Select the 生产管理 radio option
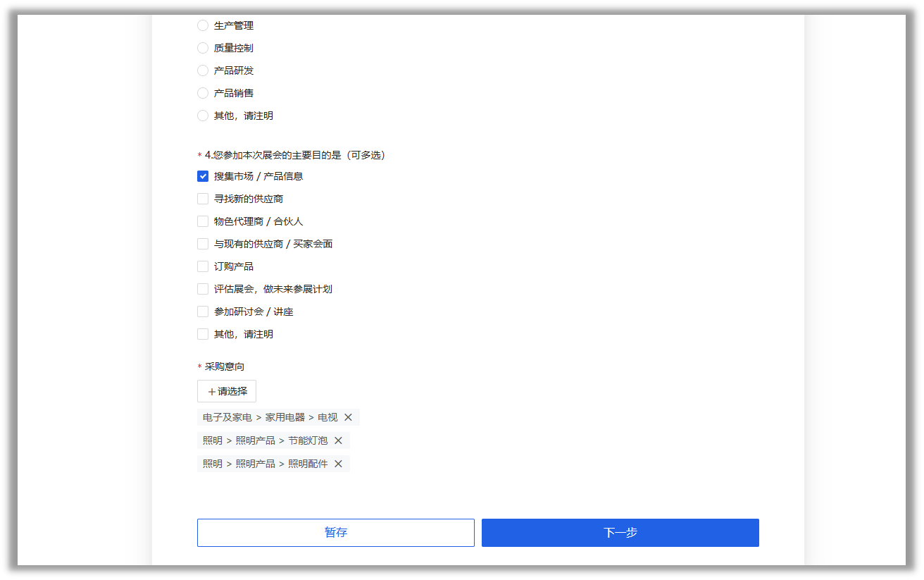 (x=203, y=25)
